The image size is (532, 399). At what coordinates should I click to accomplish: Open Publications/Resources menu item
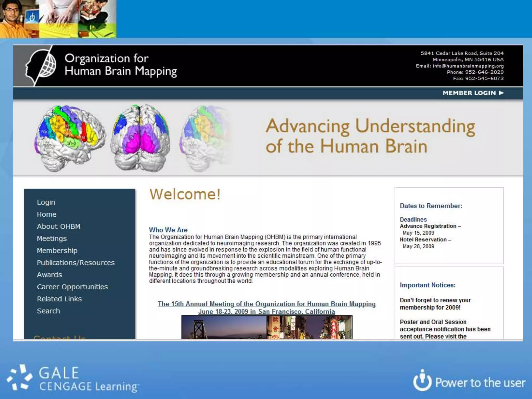[76, 263]
